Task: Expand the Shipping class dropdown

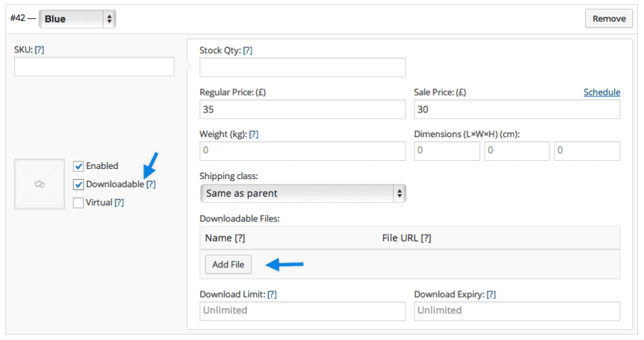Action: (x=303, y=193)
